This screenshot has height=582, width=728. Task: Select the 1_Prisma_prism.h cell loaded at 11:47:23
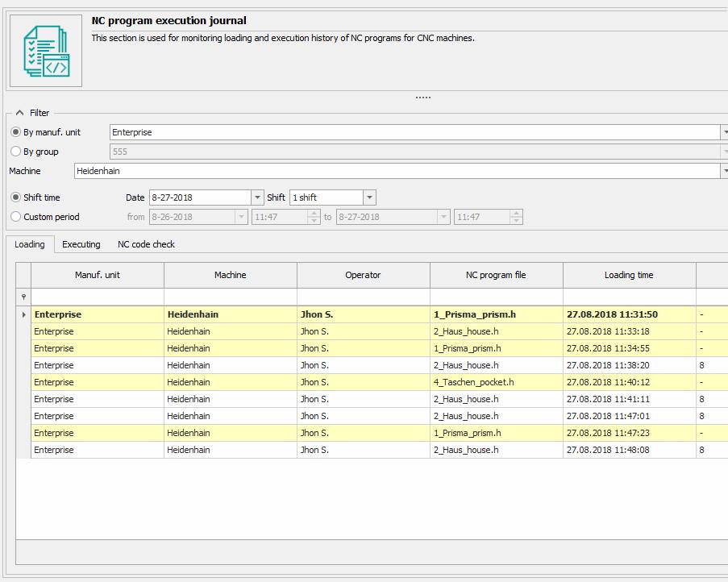(497, 433)
